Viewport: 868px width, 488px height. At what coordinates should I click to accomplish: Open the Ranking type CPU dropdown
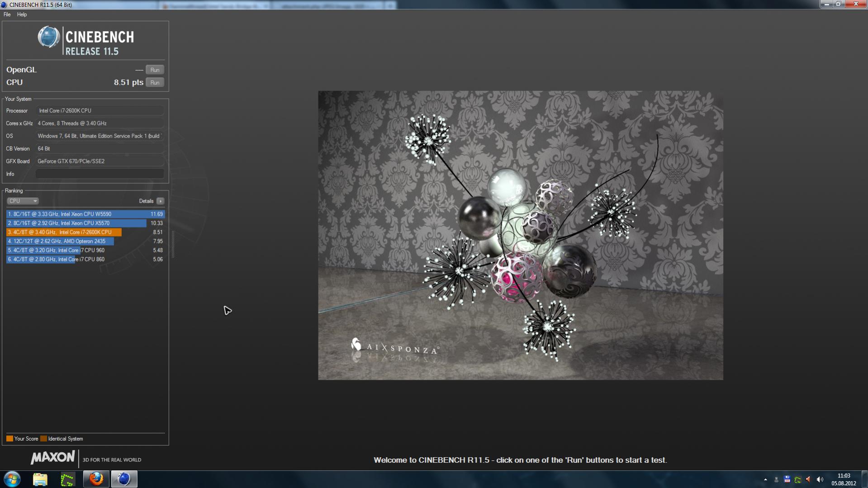pos(23,201)
